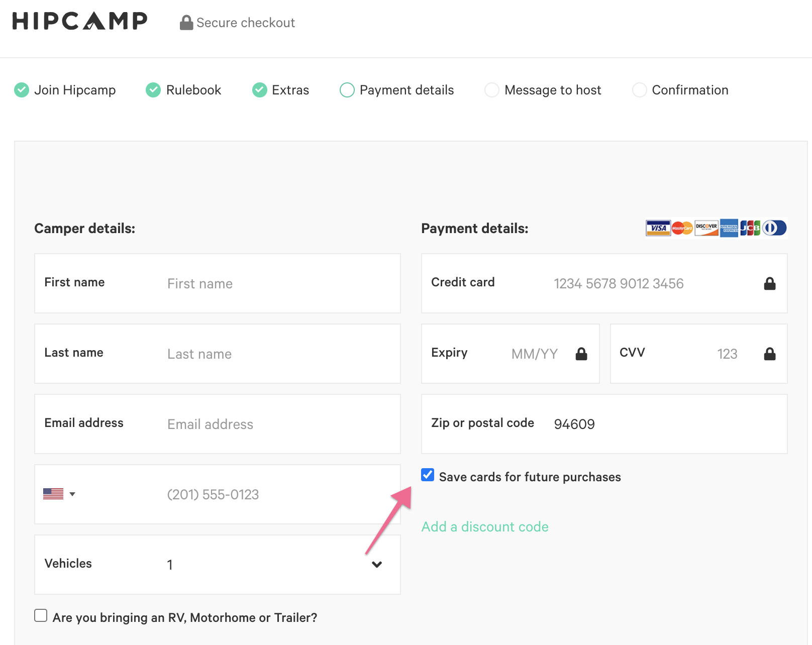
Task: Open Add a discount code link
Action: [485, 526]
